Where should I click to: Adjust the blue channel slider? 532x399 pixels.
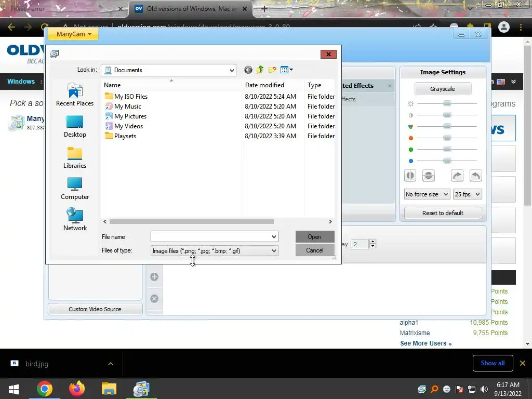click(x=447, y=161)
